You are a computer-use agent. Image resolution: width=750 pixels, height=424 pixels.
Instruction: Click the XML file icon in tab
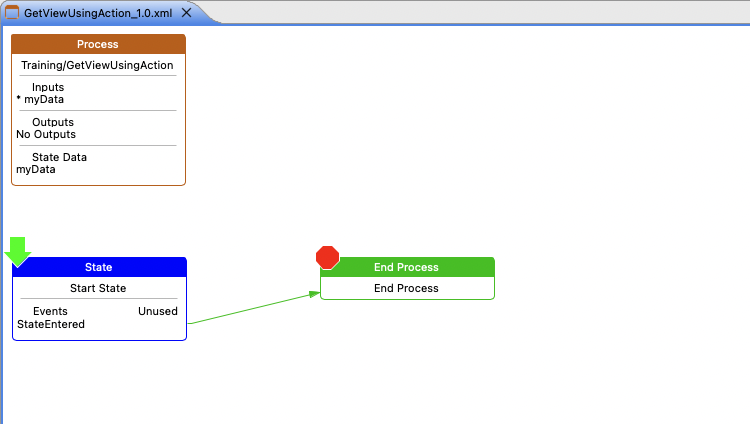pyautogui.click(x=13, y=11)
